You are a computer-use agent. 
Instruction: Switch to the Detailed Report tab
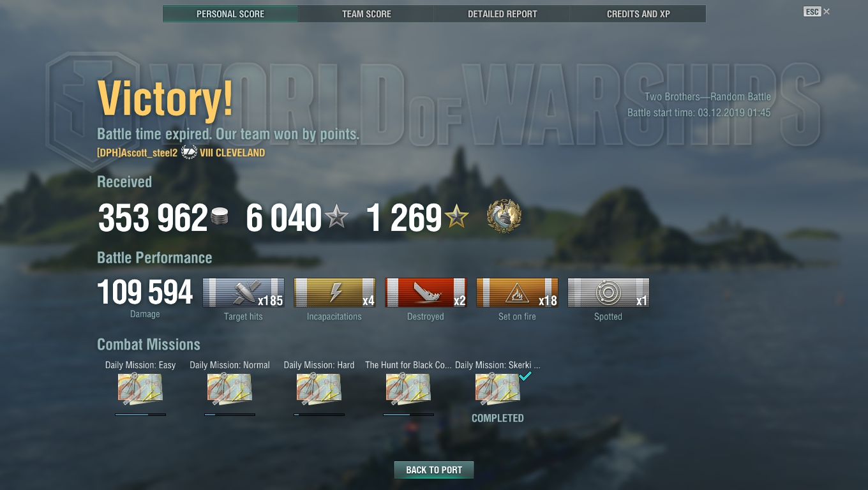[502, 13]
